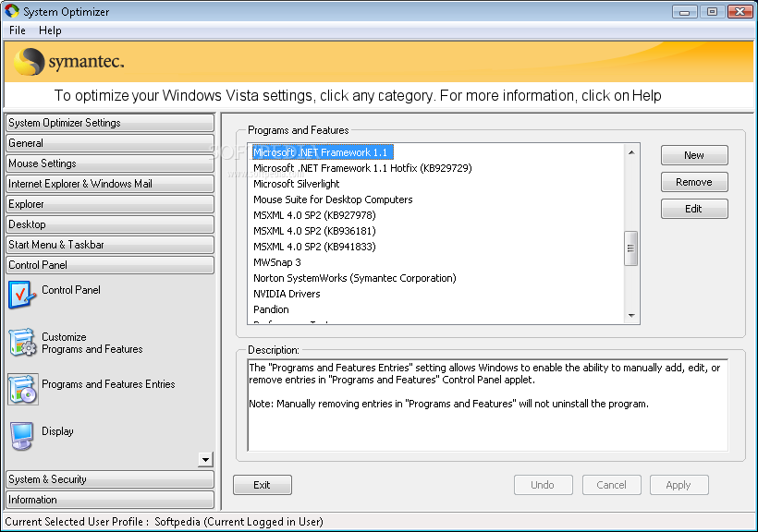The width and height of the screenshot is (758, 532).
Task: Click the New button
Action: (694, 155)
